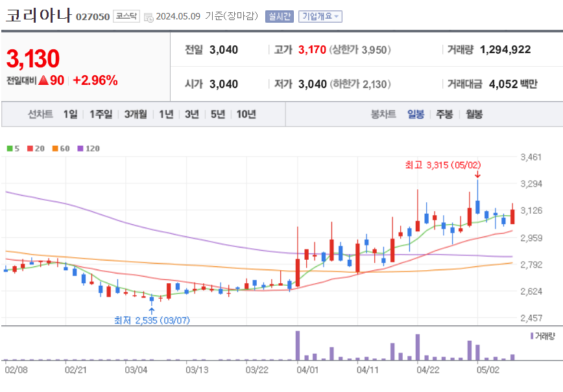This screenshot has height=392, width=563.
Task: Switch to the 1년 chart period
Action: click(166, 115)
